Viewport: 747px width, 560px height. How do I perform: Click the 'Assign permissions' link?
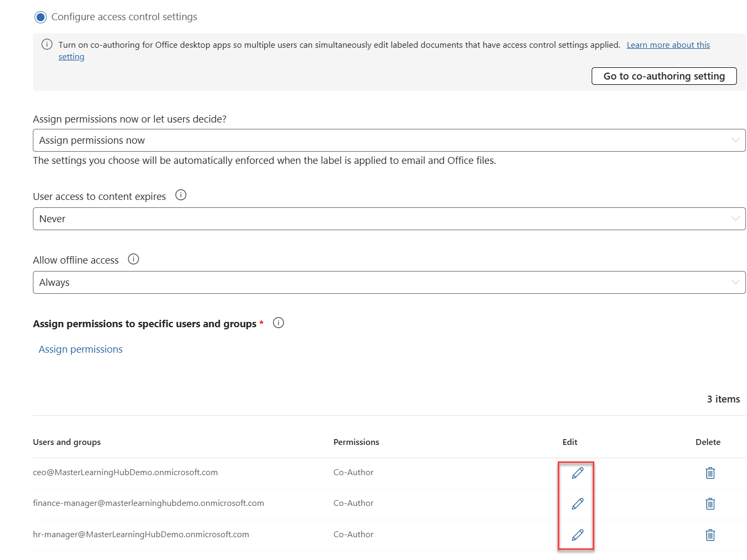pyautogui.click(x=80, y=349)
